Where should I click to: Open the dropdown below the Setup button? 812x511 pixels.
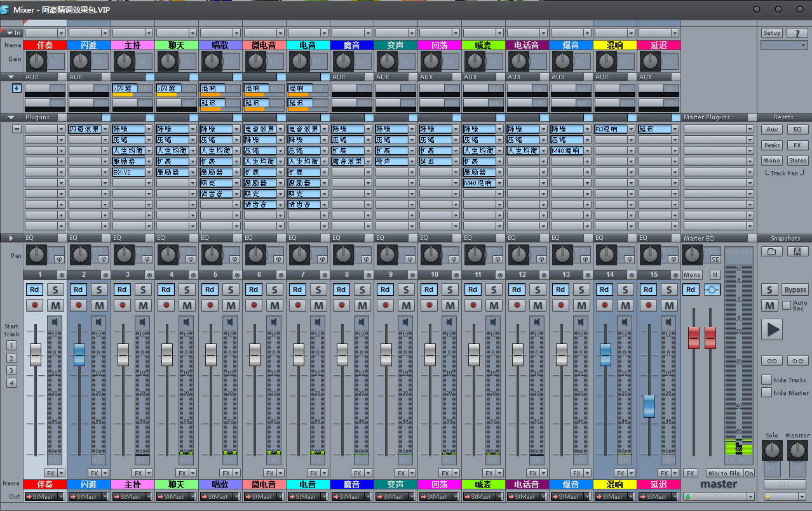(x=785, y=45)
